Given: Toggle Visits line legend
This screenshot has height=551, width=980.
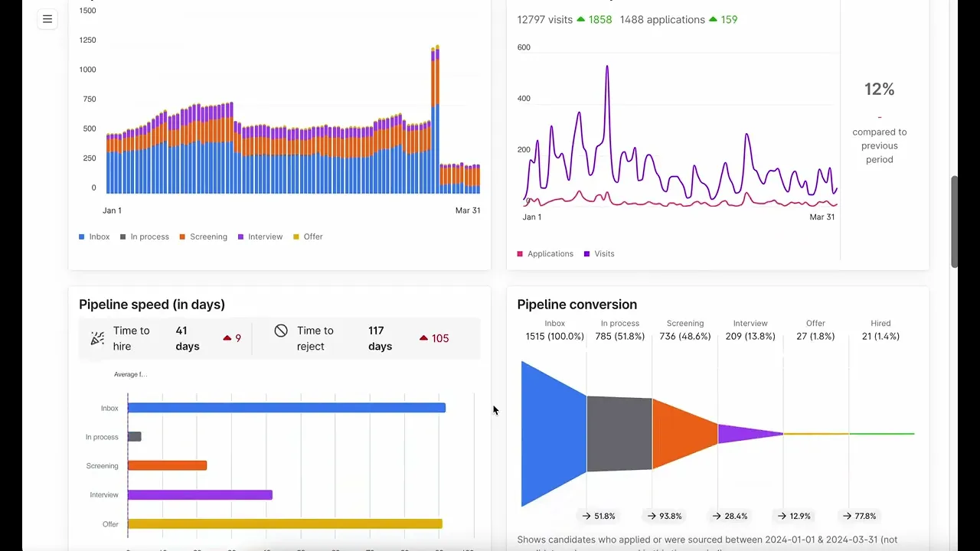Looking at the screenshot, I should [x=599, y=253].
